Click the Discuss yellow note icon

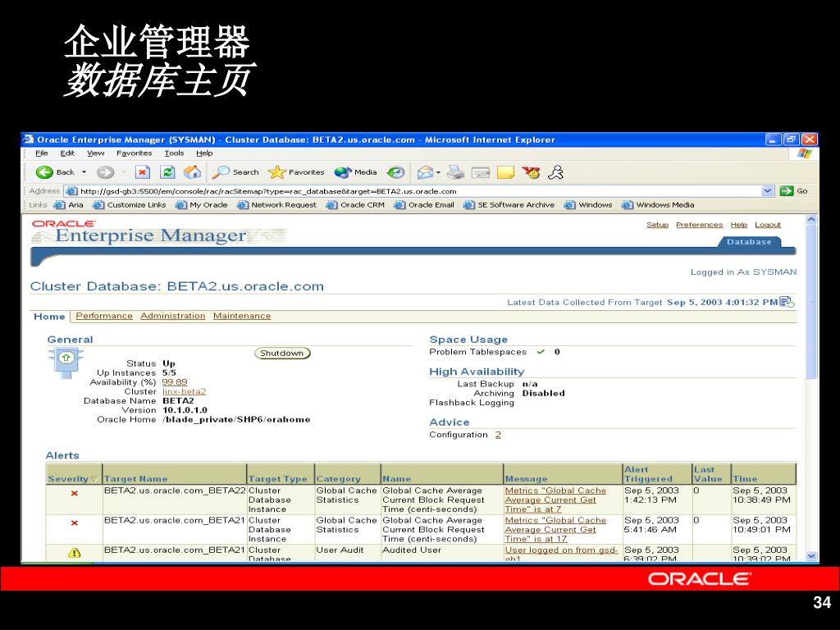(505, 172)
